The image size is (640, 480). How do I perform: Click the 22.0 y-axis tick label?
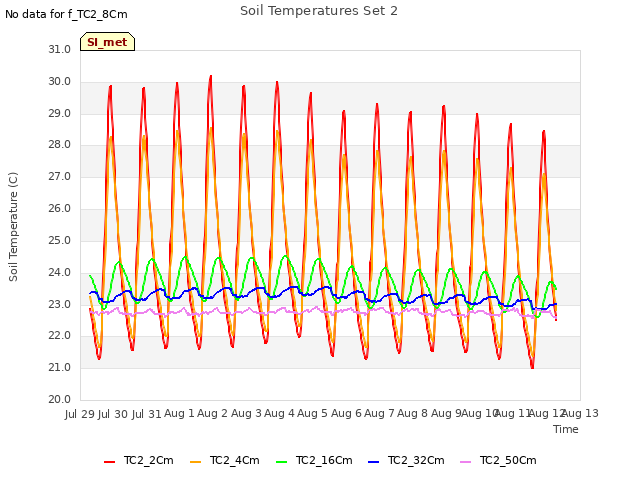point(60,336)
